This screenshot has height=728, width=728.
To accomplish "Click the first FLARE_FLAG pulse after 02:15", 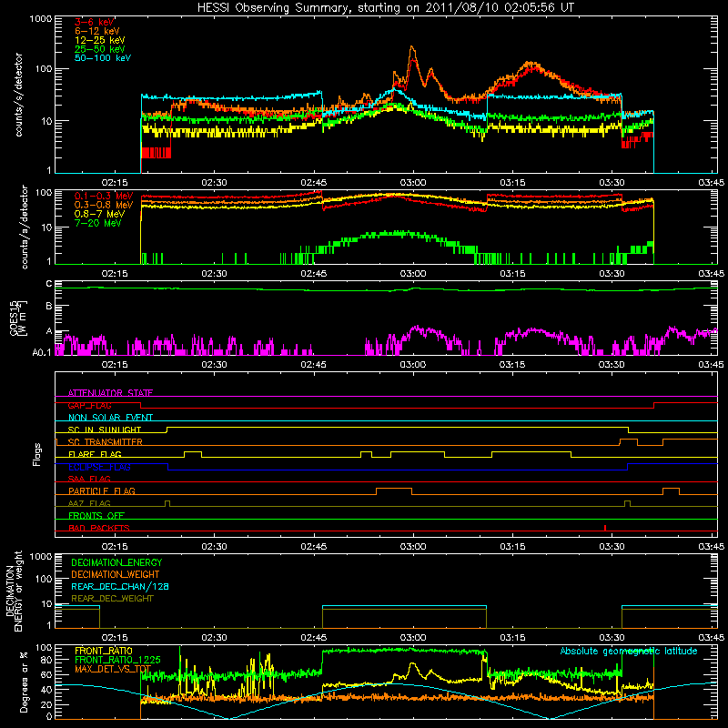I will coord(193,454).
